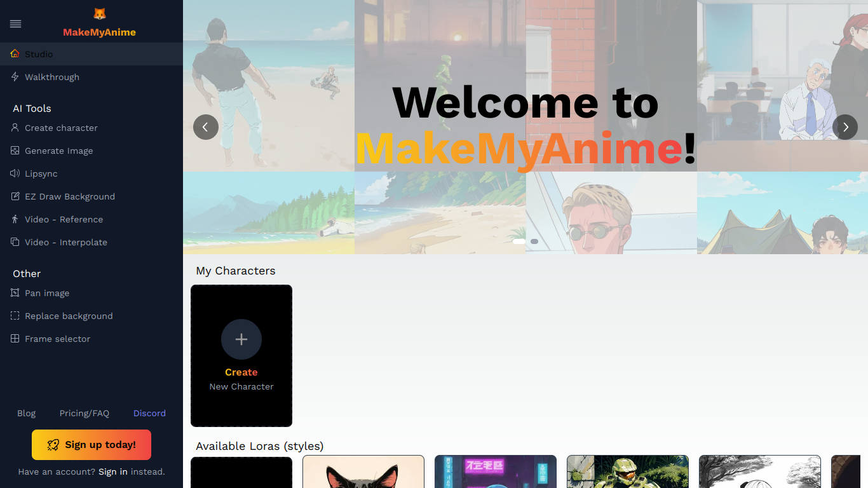Click the AI Tools section heading
This screenshot has width=868, height=488.
(32, 109)
